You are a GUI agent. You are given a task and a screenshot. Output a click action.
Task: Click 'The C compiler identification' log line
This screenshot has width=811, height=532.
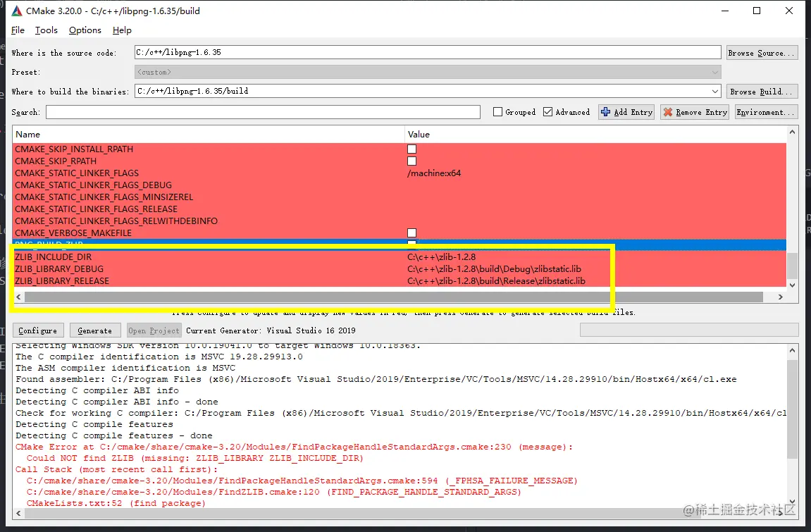[x=159, y=357]
